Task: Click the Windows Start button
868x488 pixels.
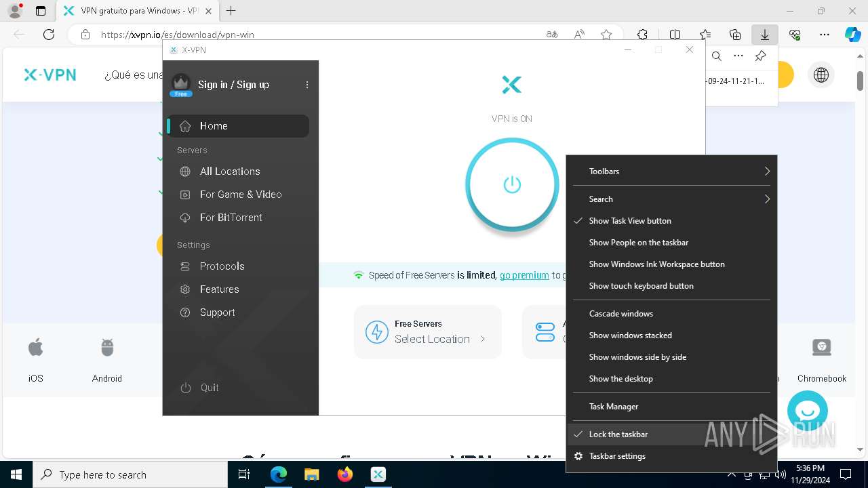Action: tap(16, 474)
